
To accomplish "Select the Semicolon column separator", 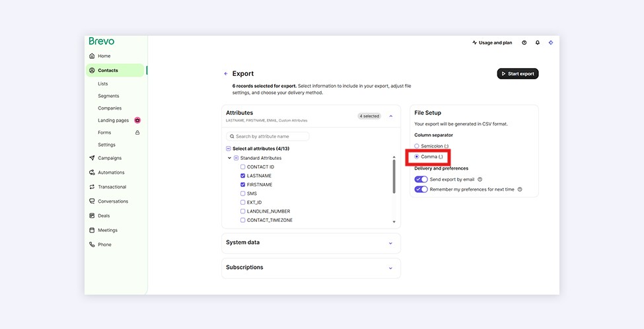I will pos(417,146).
